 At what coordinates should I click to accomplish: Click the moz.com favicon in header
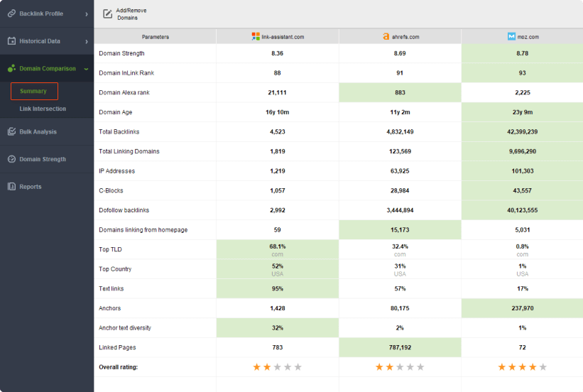(x=511, y=36)
